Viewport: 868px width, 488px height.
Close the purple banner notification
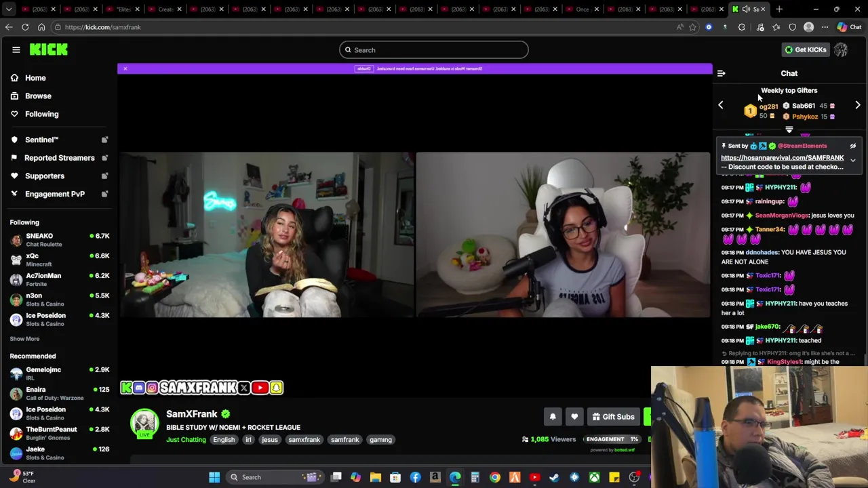click(x=125, y=68)
